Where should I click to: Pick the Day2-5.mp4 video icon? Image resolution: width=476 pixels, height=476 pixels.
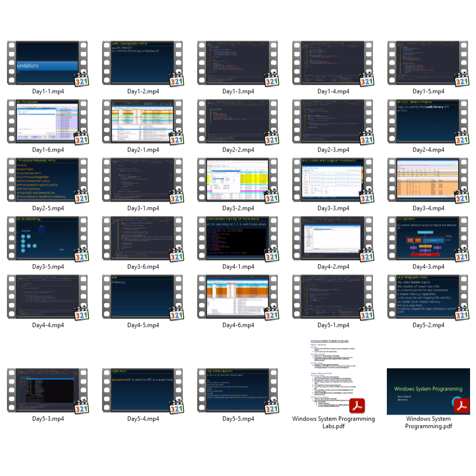tap(48, 180)
